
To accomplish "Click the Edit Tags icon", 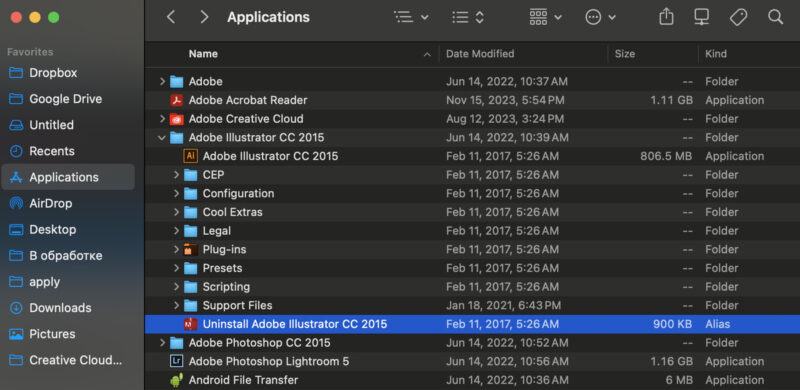I will tap(738, 17).
